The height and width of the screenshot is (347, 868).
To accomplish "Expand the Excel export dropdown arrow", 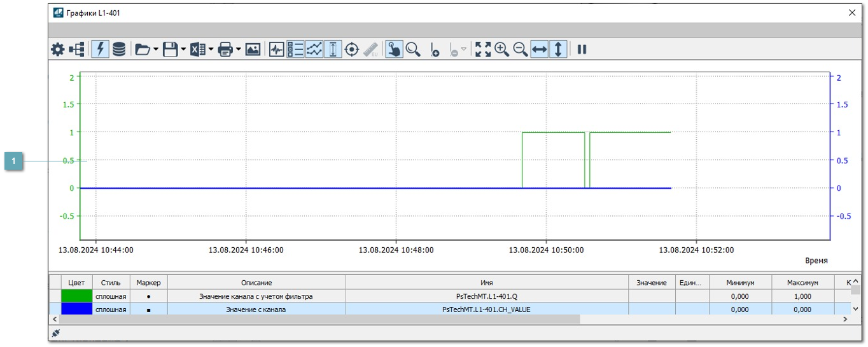I will (211, 50).
